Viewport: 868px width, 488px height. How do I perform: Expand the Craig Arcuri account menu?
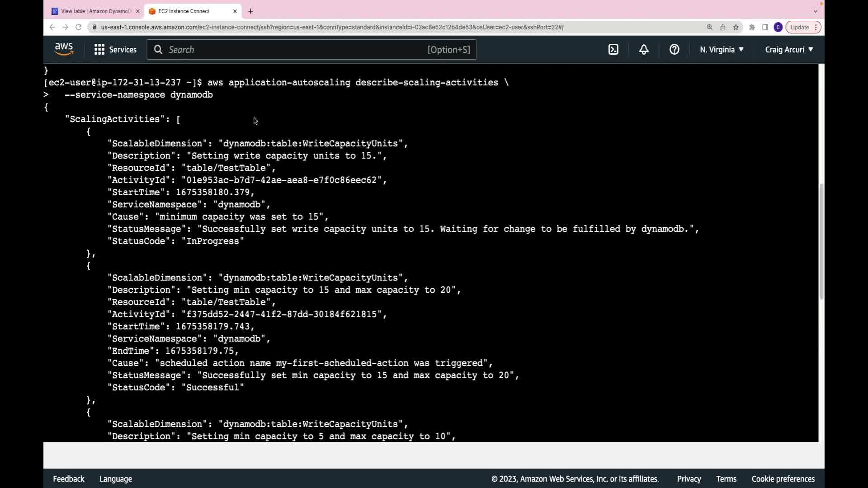click(x=789, y=50)
